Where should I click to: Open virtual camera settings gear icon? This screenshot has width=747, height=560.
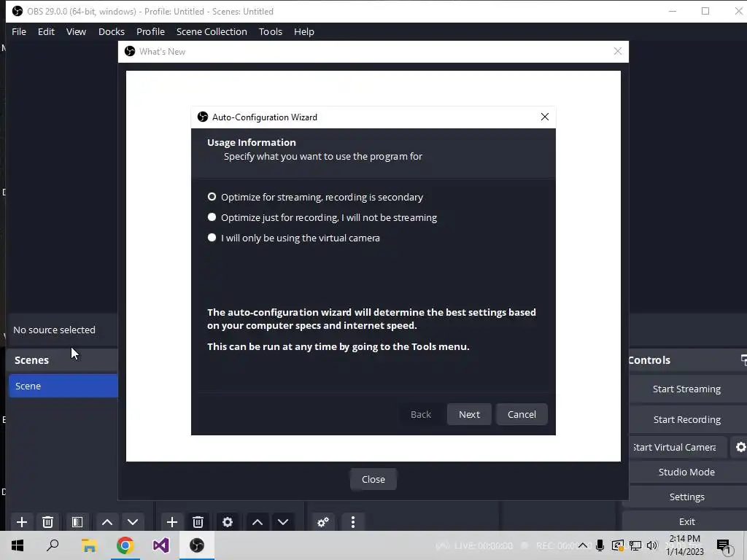pyautogui.click(x=740, y=447)
